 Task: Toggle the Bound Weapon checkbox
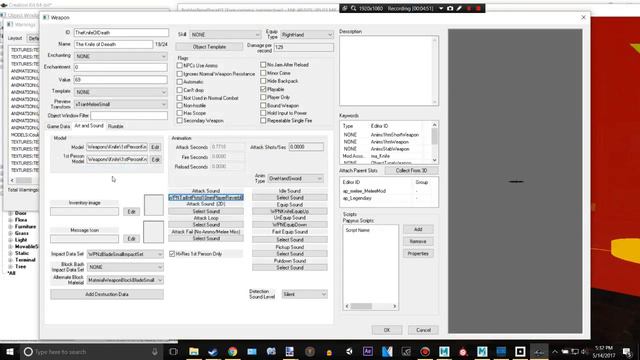coord(263,105)
